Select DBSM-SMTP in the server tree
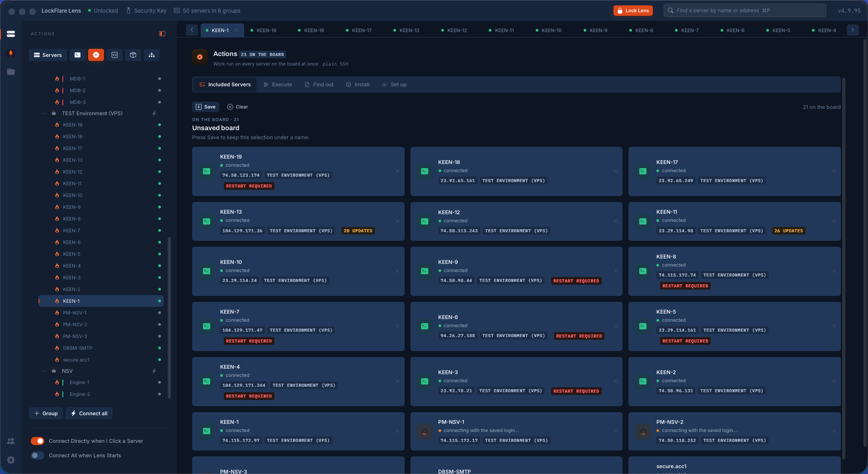868x474 pixels. pos(101,348)
